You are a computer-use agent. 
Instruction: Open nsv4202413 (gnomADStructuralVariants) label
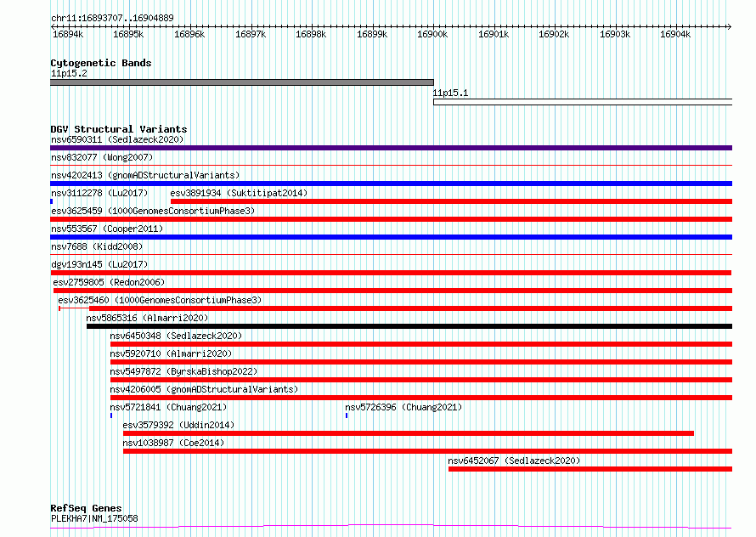pyautogui.click(x=145, y=175)
